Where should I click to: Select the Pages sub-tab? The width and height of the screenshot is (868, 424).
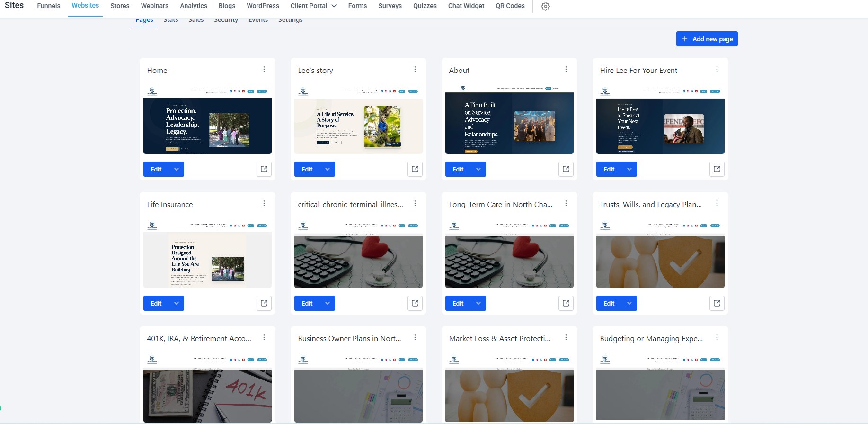click(144, 20)
